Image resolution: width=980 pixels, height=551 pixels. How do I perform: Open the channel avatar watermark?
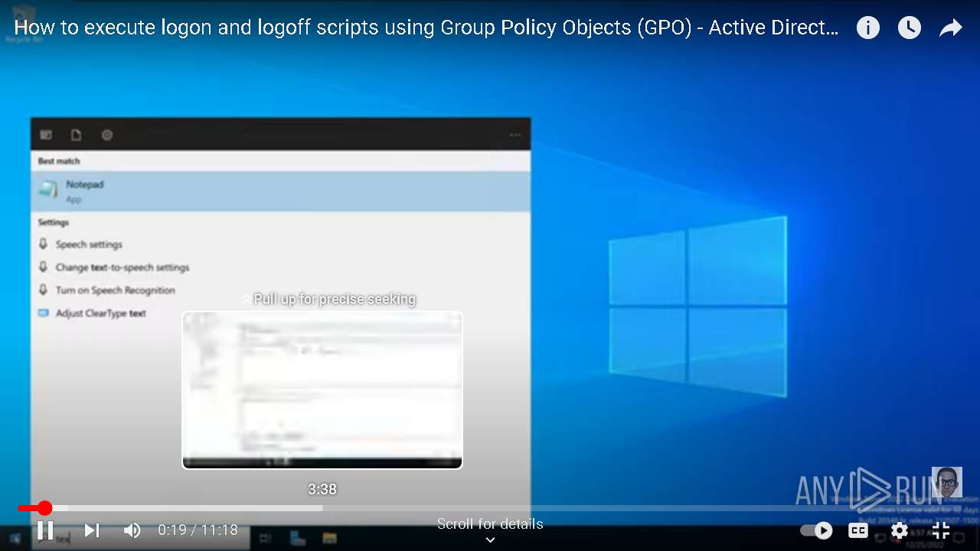[x=947, y=482]
